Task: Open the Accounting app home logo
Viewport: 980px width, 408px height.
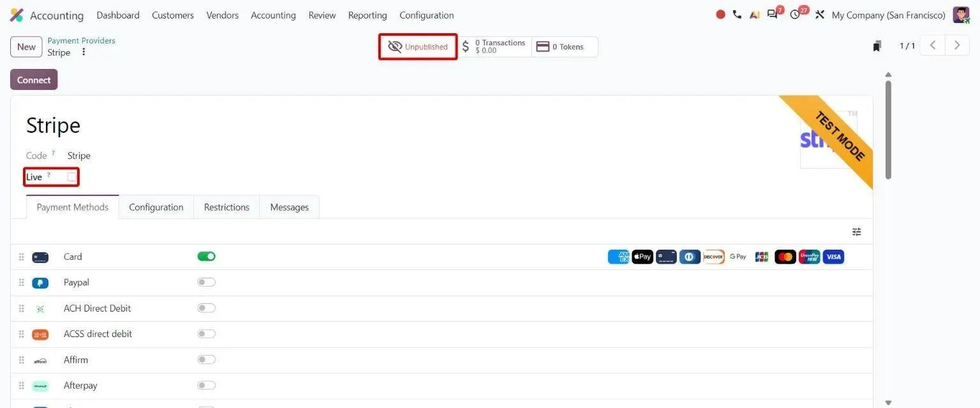Action: click(17, 15)
